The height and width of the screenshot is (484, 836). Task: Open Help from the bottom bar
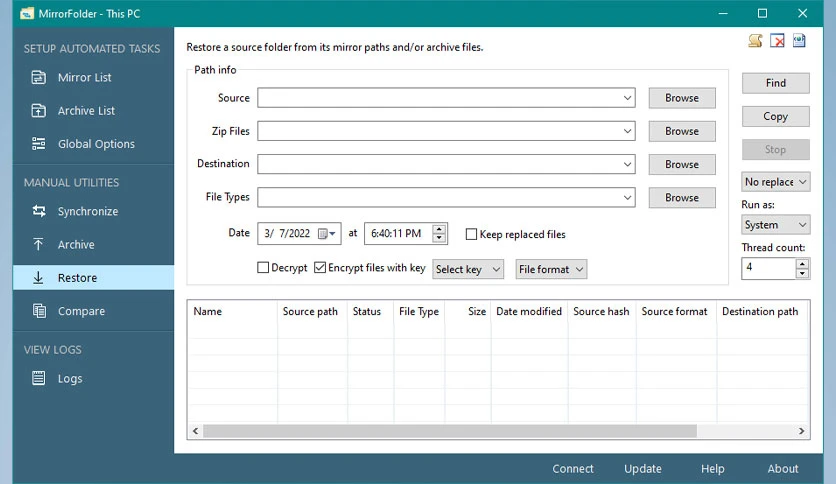coord(712,469)
